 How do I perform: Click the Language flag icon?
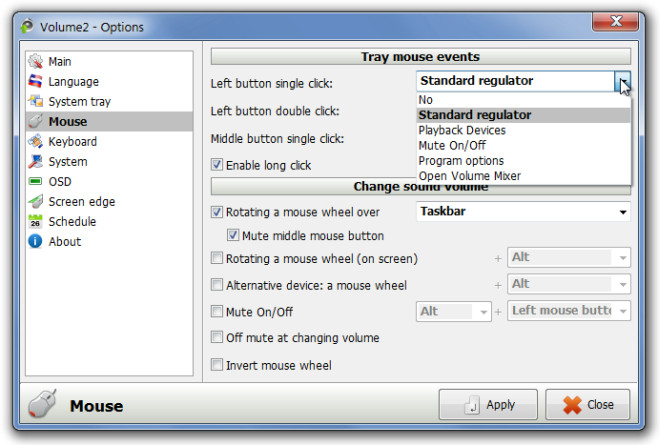pyautogui.click(x=35, y=81)
